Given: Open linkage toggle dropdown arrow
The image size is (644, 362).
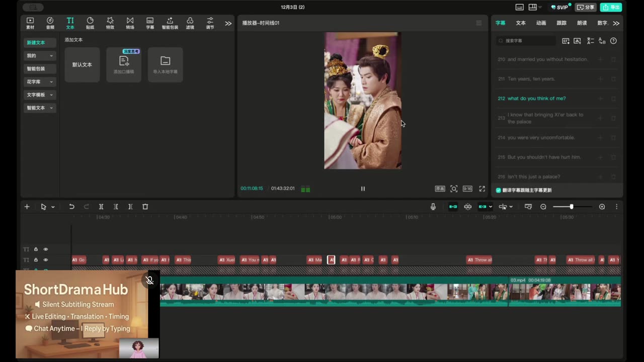Looking at the screenshot, I should [491, 207].
